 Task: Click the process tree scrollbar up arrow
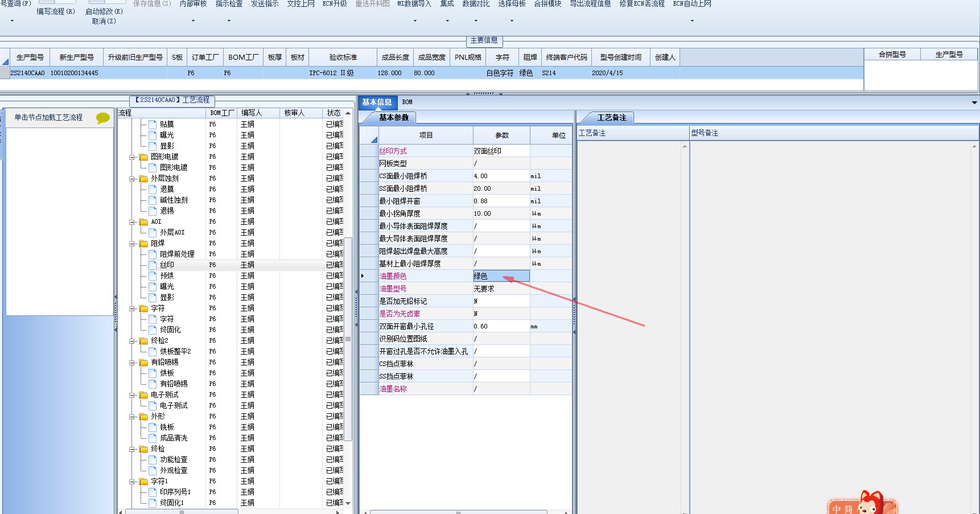(x=348, y=113)
